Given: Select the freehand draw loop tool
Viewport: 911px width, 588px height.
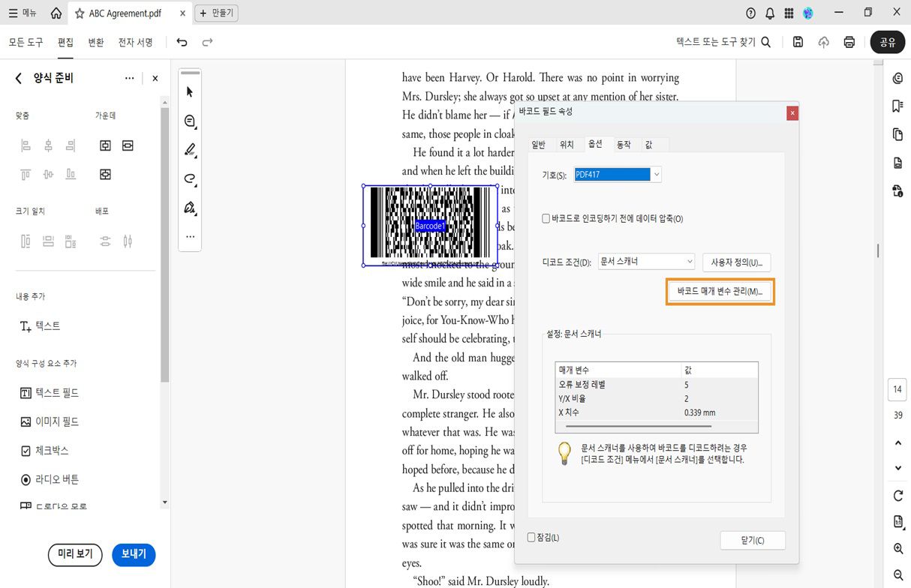Looking at the screenshot, I should tap(190, 178).
